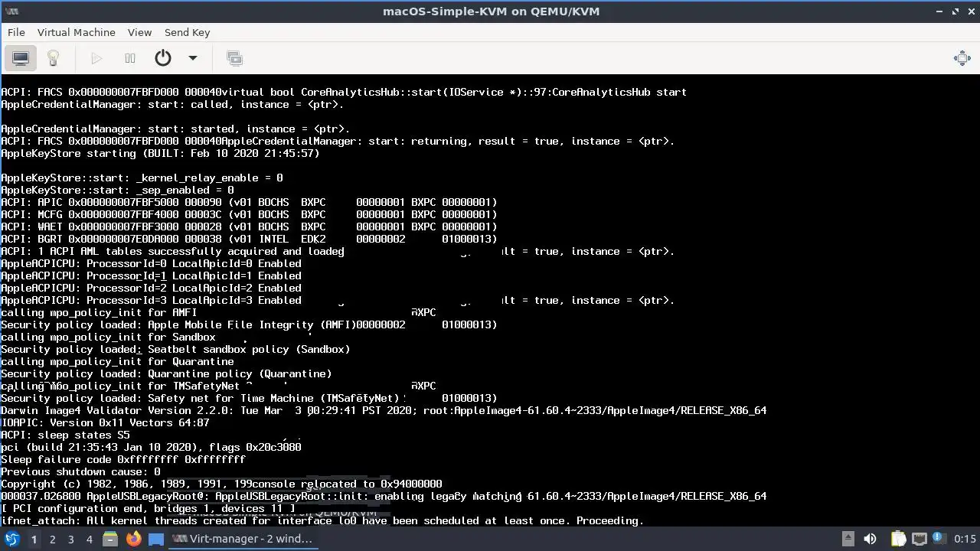
Task: Expand the shutdown options dropdown arrow
Action: tap(193, 58)
